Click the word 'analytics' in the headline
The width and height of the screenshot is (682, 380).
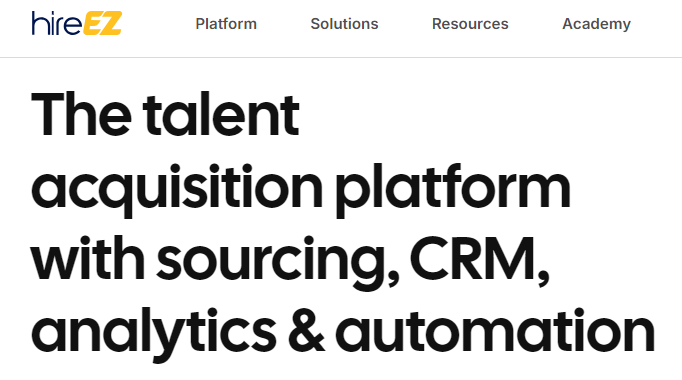(x=154, y=334)
